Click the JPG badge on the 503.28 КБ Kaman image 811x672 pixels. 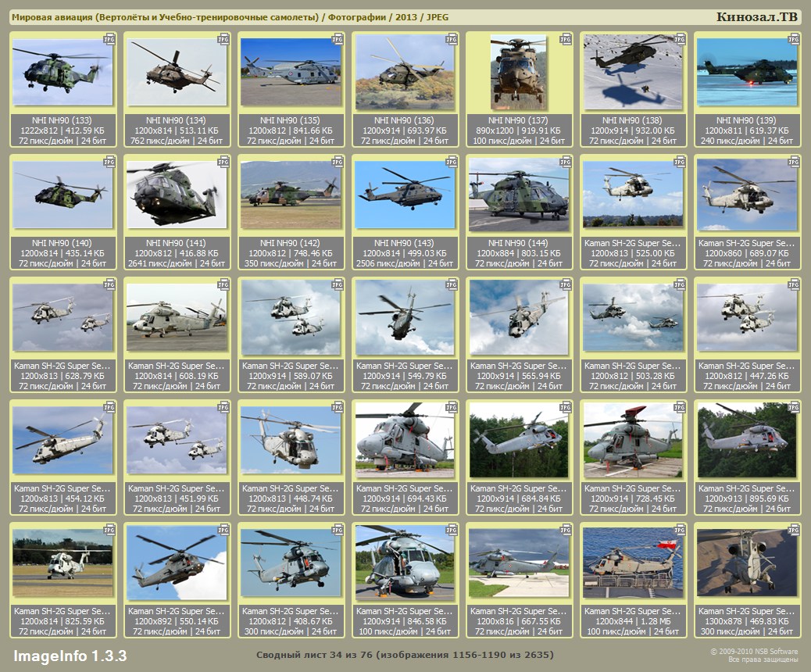click(x=680, y=284)
